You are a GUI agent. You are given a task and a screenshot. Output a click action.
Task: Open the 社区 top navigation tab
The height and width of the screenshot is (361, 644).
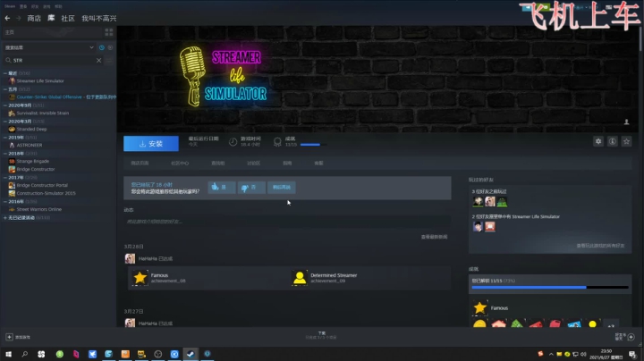[68, 18]
